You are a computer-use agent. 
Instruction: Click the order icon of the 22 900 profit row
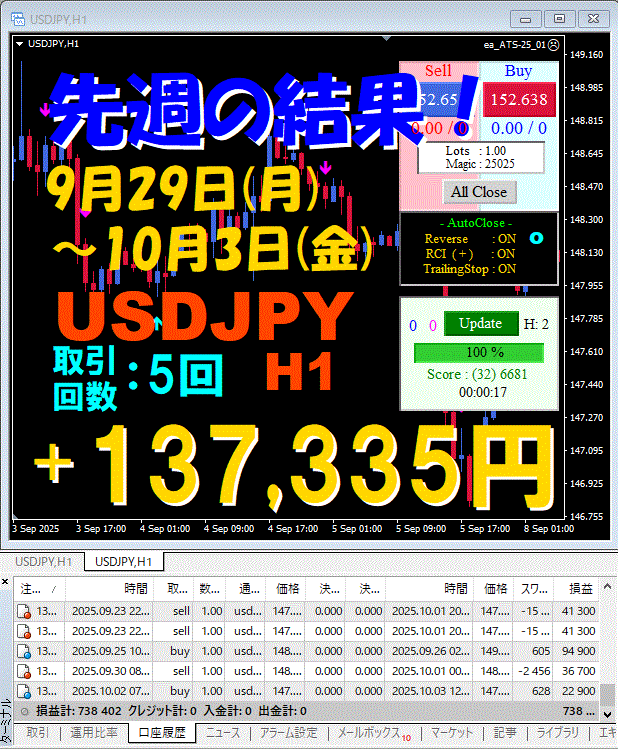[x=24, y=691]
